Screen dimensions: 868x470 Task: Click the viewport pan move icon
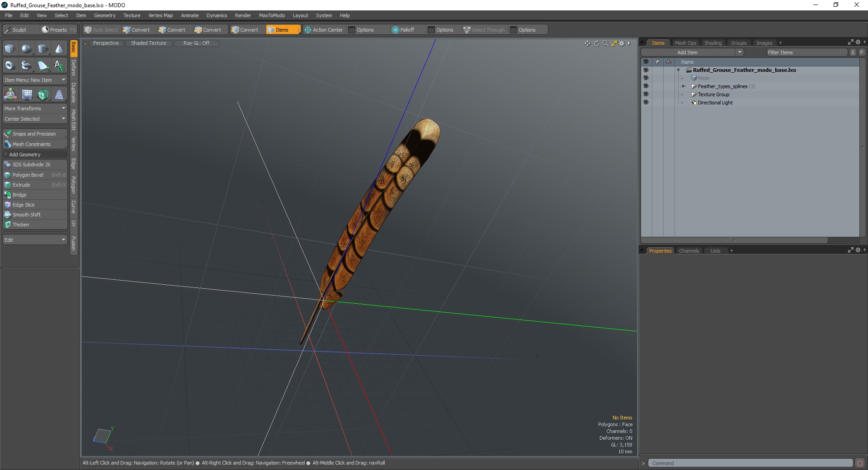point(587,43)
